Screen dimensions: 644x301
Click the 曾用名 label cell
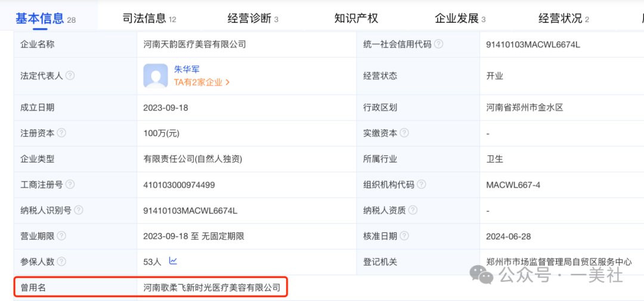pyautogui.click(x=76, y=287)
